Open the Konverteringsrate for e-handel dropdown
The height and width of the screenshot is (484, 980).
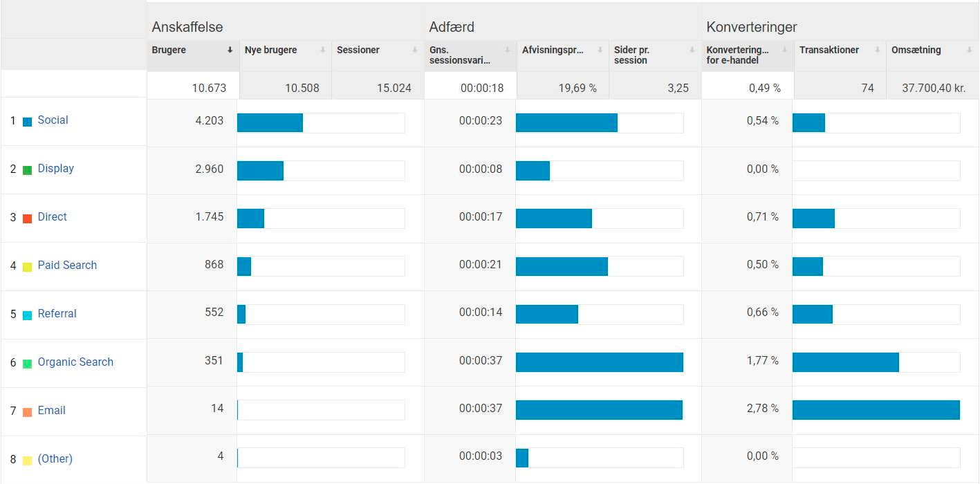[x=784, y=50]
